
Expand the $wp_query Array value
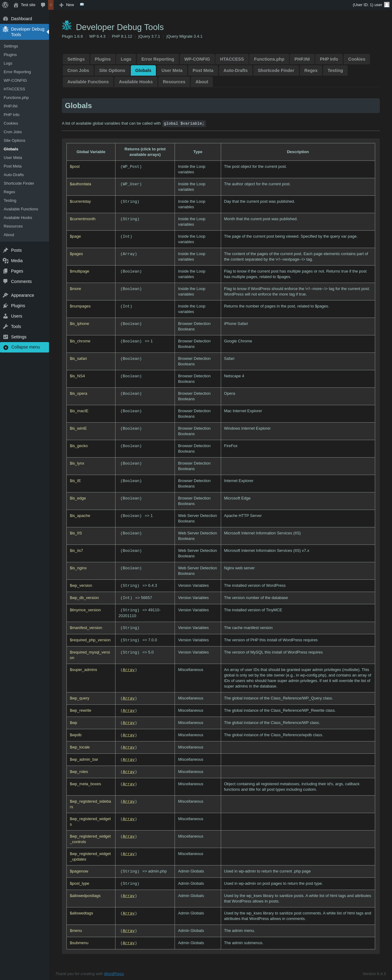click(129, 698)
